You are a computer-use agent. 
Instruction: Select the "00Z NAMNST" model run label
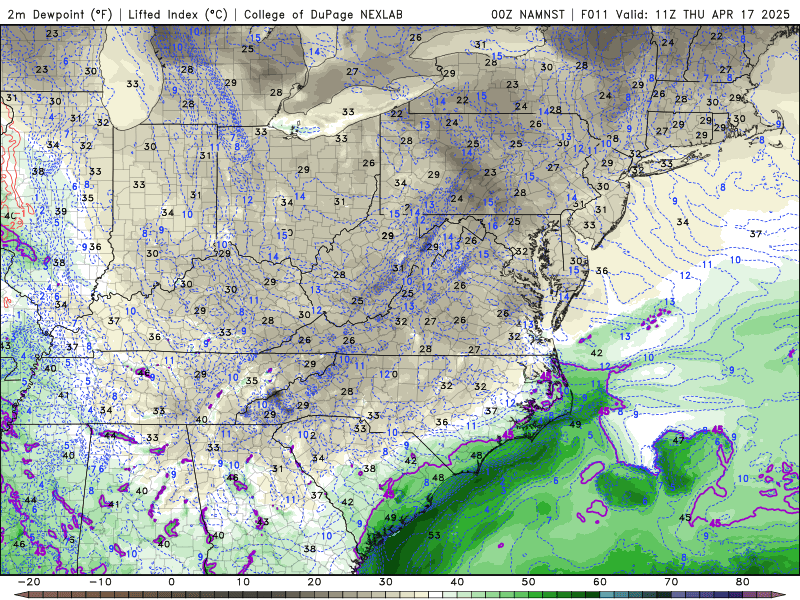[528, 14]
